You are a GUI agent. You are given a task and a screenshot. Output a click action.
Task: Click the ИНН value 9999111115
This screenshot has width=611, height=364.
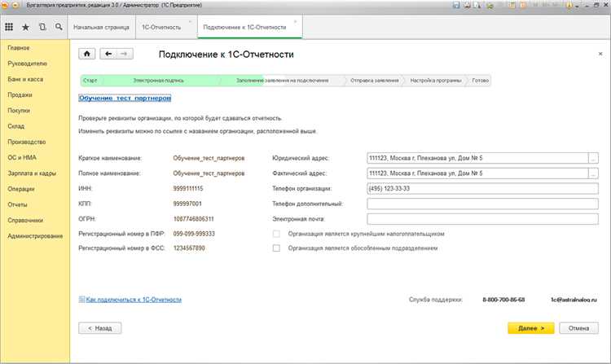[x=188, y=188]
